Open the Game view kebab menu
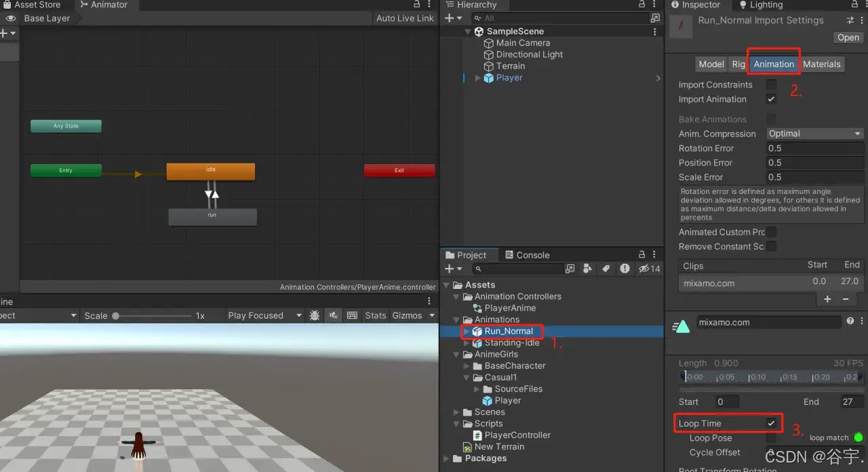The height and width of the screenshot is (472, 868). [429, 301]
